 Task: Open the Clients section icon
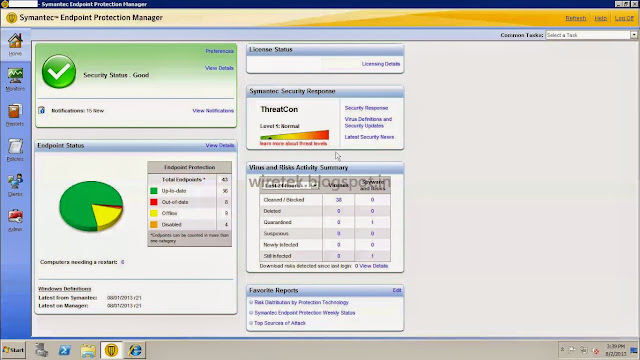15,181
